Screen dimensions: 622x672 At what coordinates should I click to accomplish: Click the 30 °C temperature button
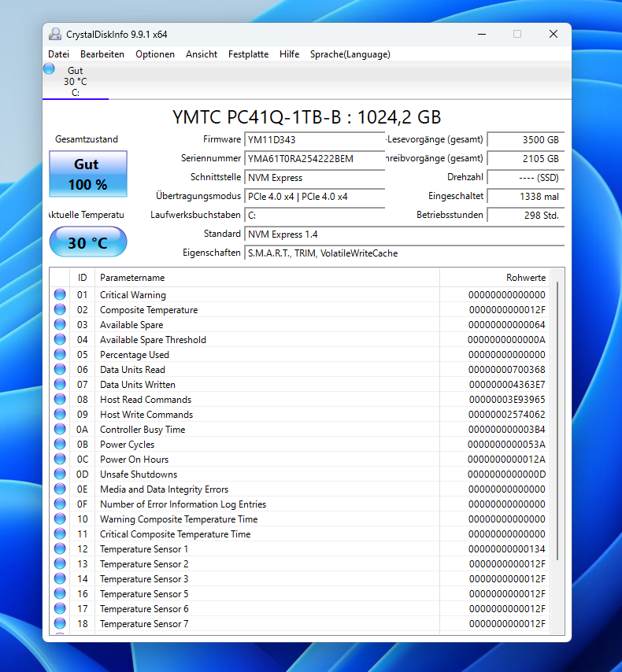(x=88, y=242)
